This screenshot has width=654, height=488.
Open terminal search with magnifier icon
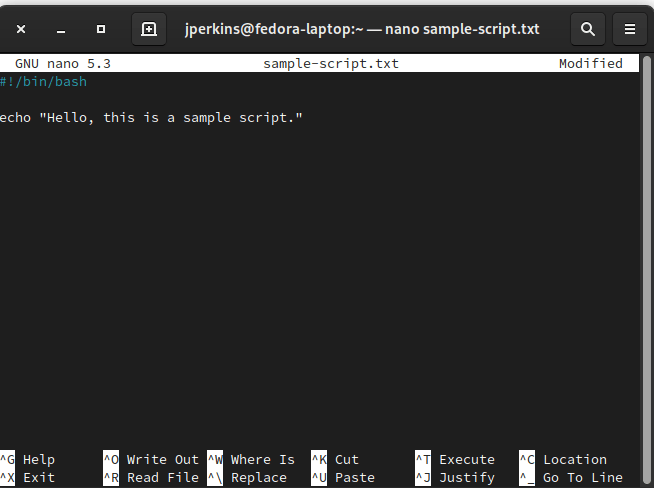588,29
